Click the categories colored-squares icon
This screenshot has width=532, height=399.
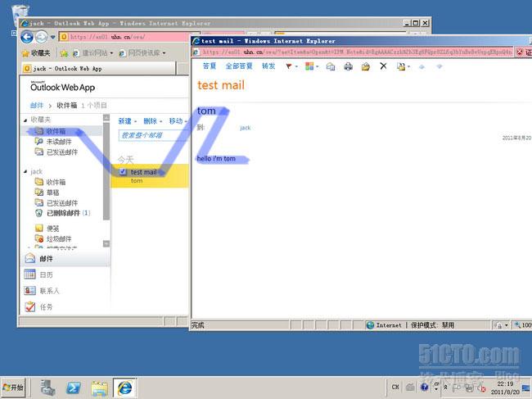(309, 66)
